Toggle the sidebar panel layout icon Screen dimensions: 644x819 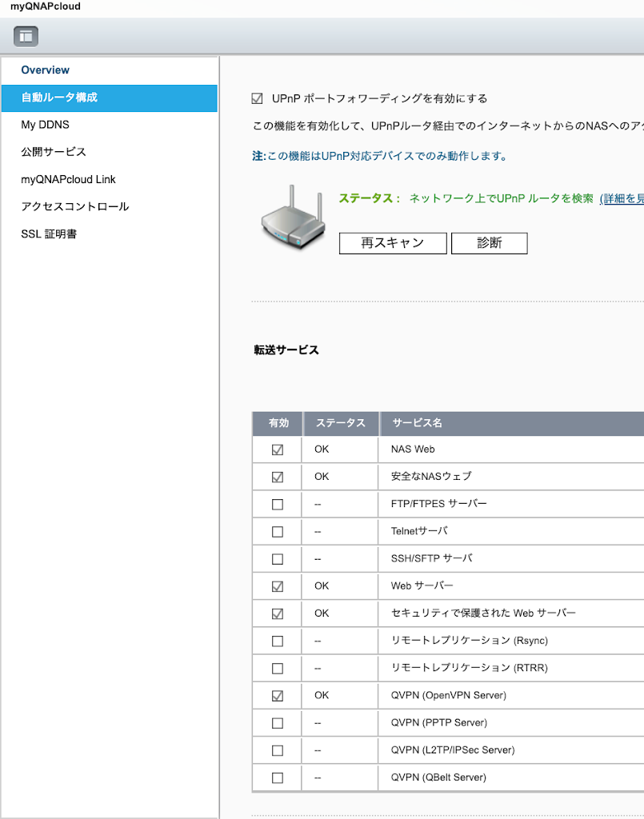[x=26, y=36]
